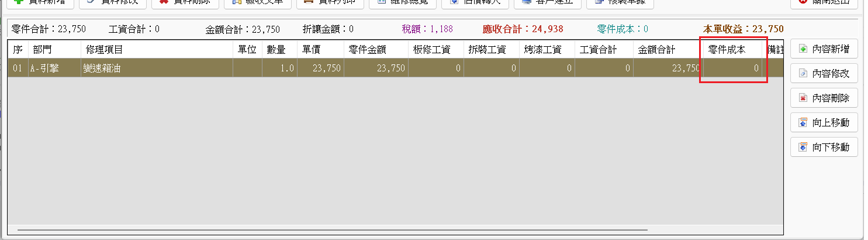The width and height of the screenshot is (868, 240).
Task: Click the 本單收益：23,750 summary text
Action: pos(743,29)
